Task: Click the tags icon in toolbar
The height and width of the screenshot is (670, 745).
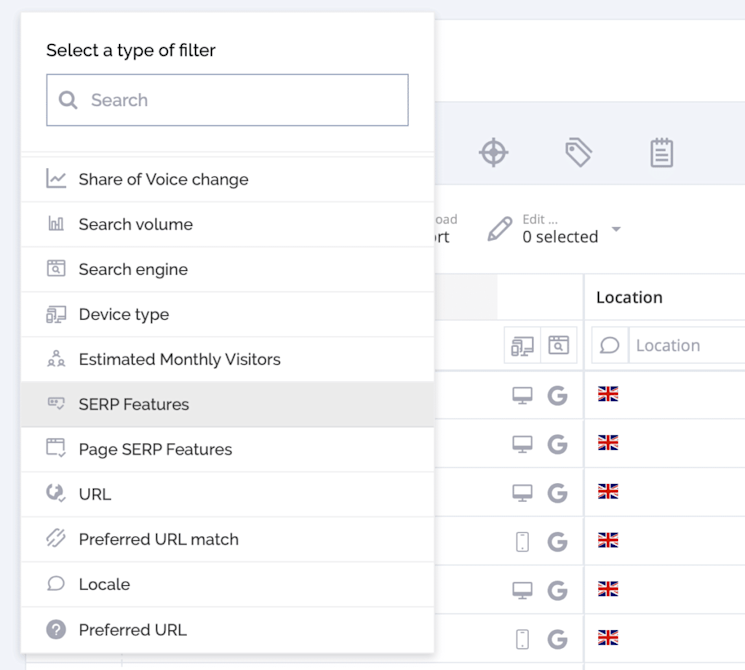Action: point(578,152)
